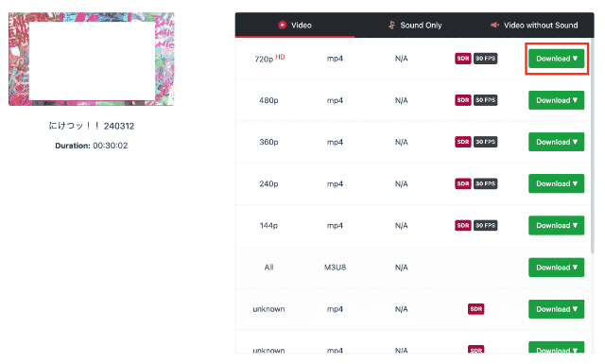Open Download dropdown for 480p mp4
The image size is (605, 364).
pyautogui.click(x=557, y=100)
